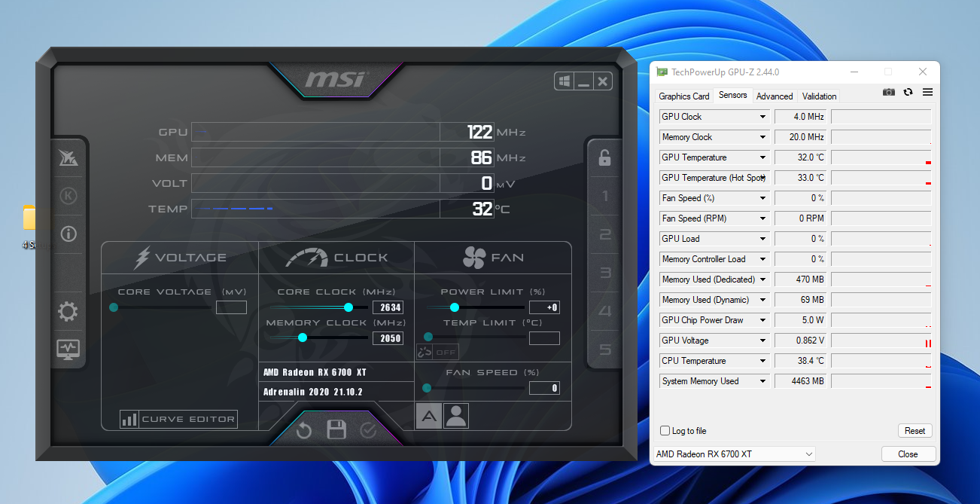Click the empty Temp Limit value field

544,338
